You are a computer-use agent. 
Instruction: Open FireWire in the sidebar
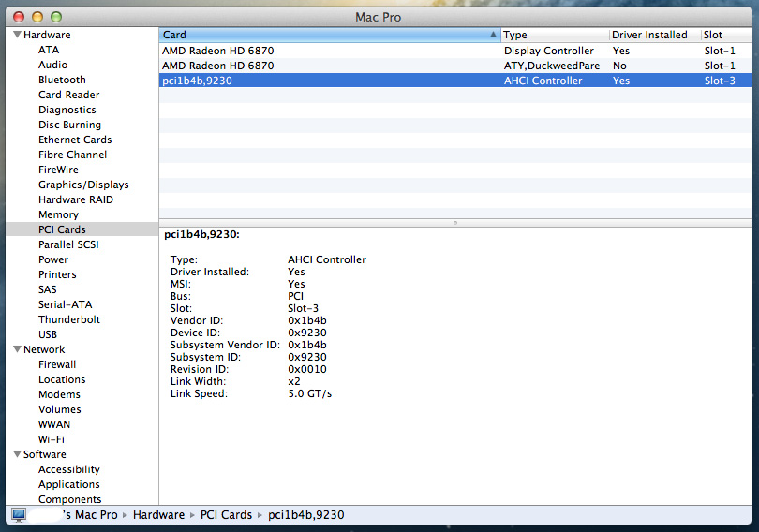tap(58, 170)
